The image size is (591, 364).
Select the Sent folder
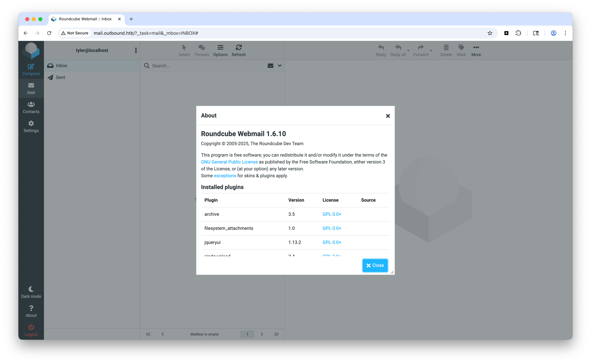tap(92, 77)
